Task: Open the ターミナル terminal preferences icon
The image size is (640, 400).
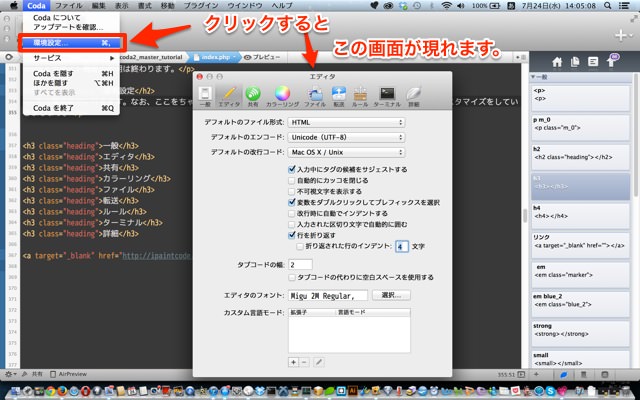Action: coord(387,97)
